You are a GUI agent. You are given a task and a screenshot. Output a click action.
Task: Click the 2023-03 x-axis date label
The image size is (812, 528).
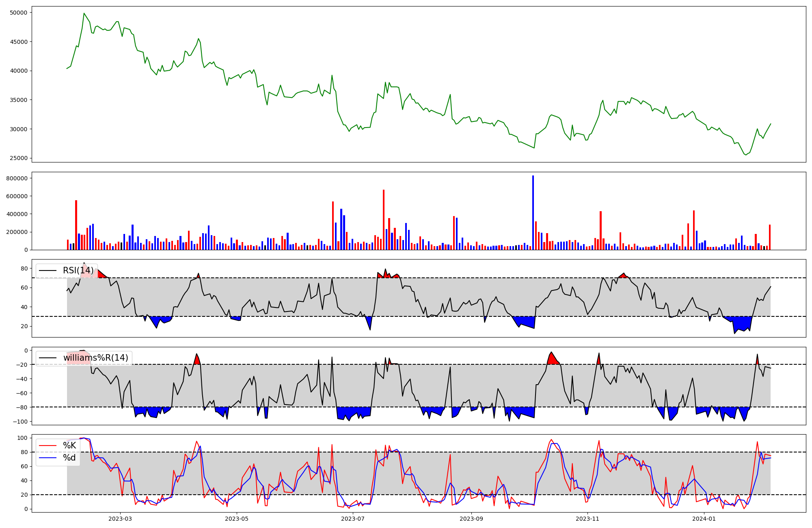point(120,519)
